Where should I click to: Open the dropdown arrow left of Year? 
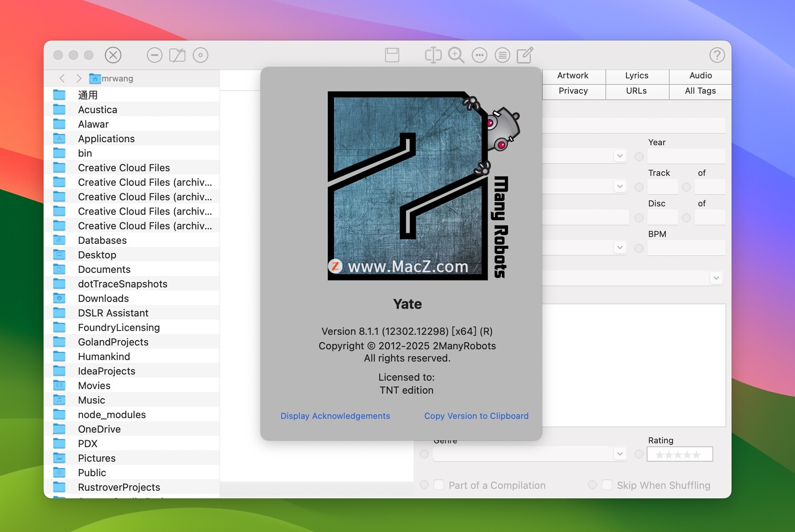pyautogui.click(x=620, y=156)
